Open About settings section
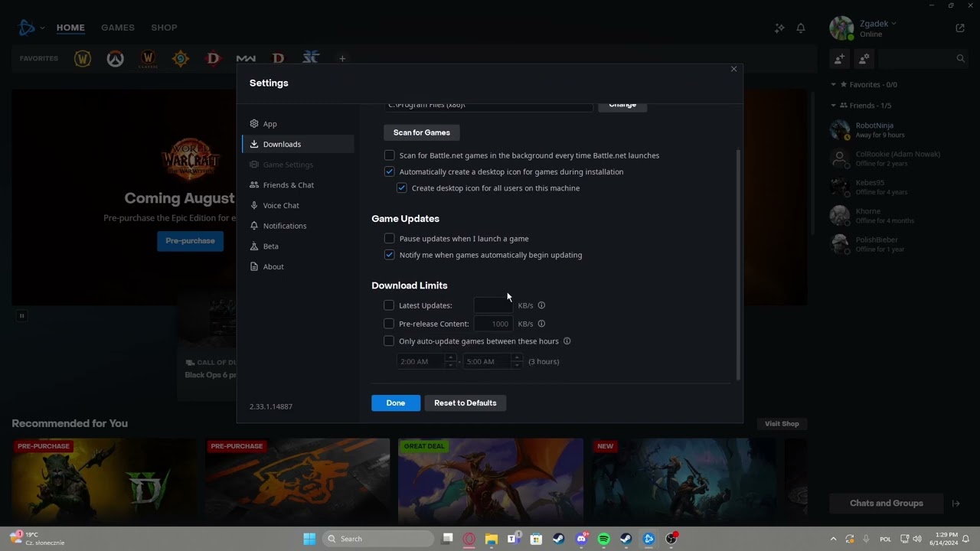This screenshot has height=551, width=980. [x=299, y=266]
